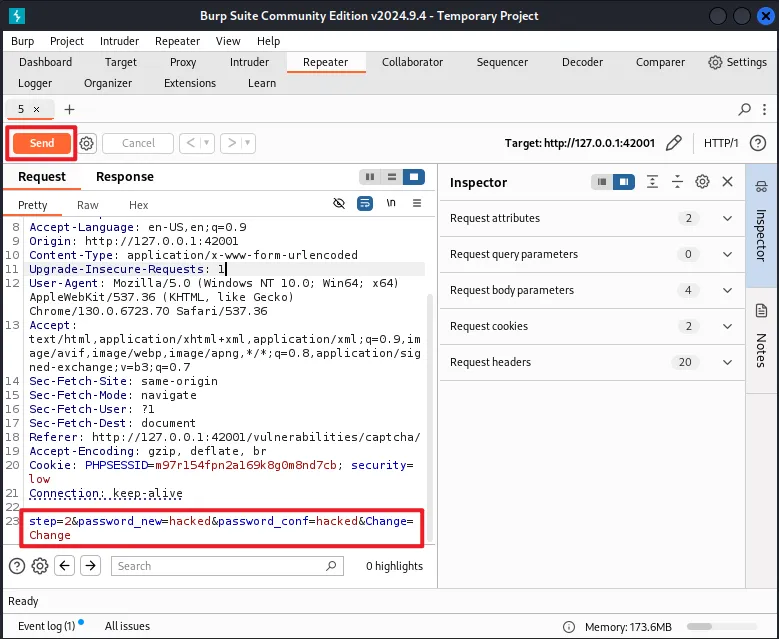Edit target with the pencil icon
This screenshot has height=639, width=779.
[x=674, y=143]
